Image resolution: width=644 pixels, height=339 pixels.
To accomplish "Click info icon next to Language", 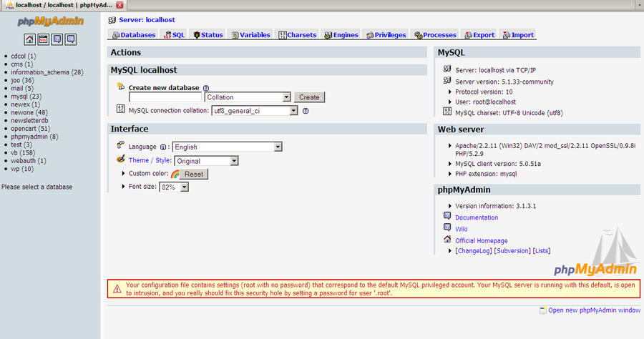I will coord(163,147).
